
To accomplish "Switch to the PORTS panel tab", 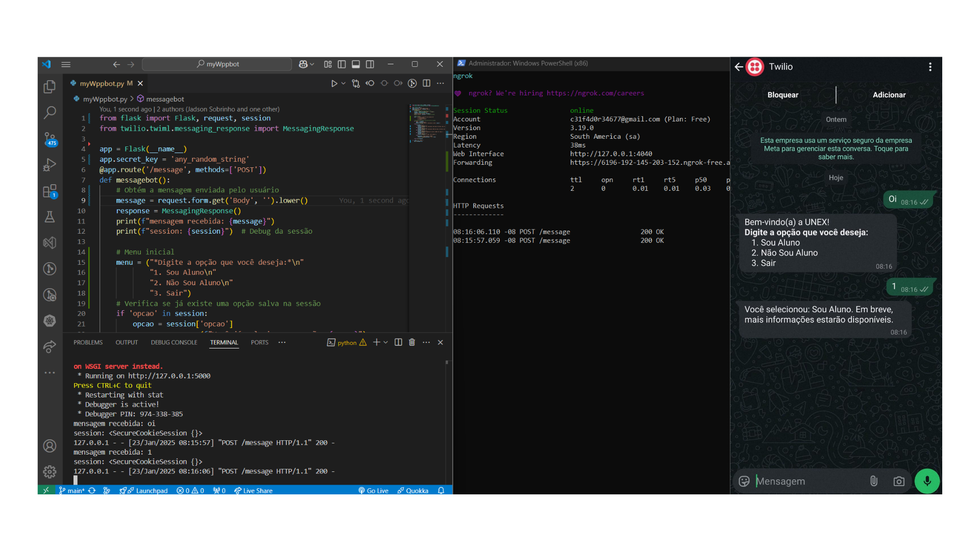I will coord(259,342).
